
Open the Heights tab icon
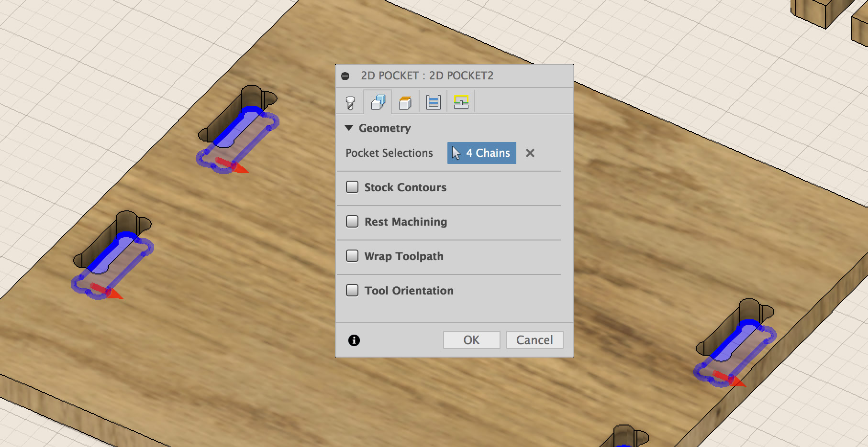pos(406,101)
